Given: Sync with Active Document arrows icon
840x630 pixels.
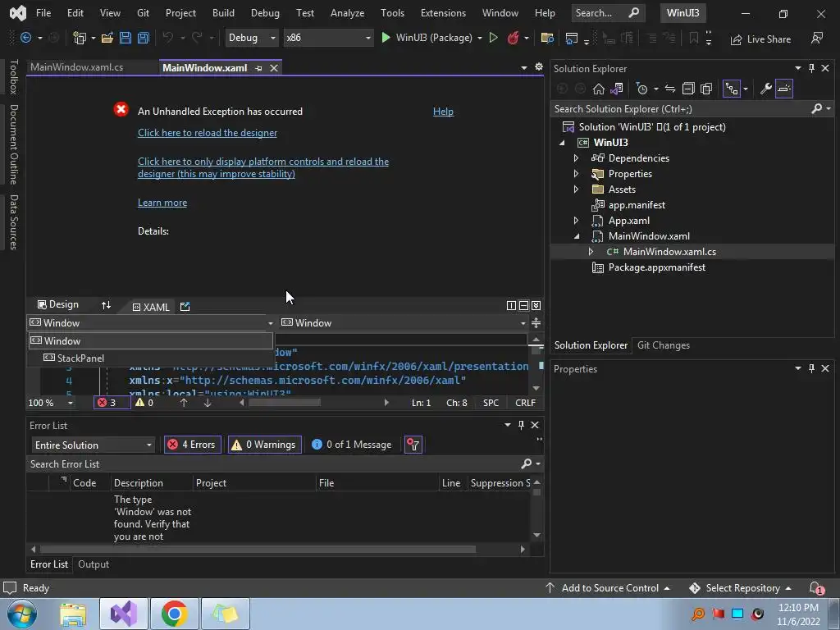Looking at the screenshot, I should pyautogui.click(x=669, y=89).
